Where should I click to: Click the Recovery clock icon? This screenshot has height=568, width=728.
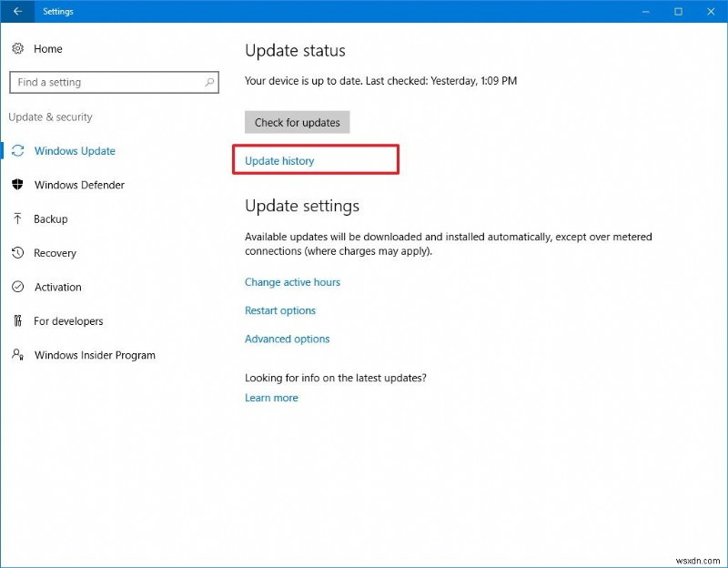pos(18,253)
